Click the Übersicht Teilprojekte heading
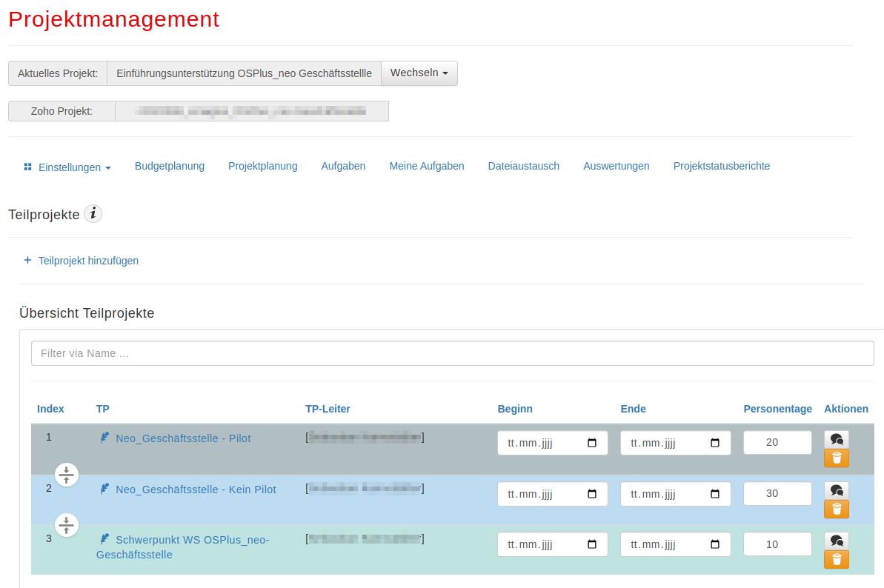The width and height of the screenshot is (884, 588). pyautogui.click(x=87, y=313)
